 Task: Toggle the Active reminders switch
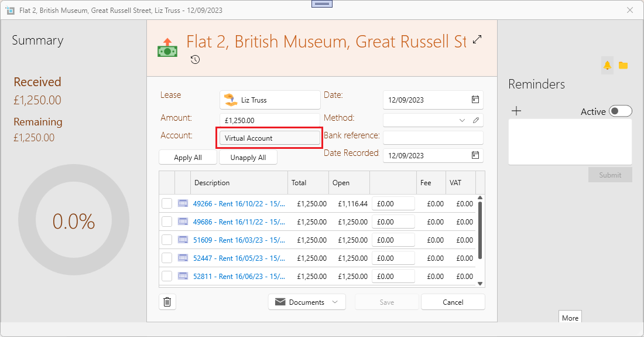click(x=620, y=111)
